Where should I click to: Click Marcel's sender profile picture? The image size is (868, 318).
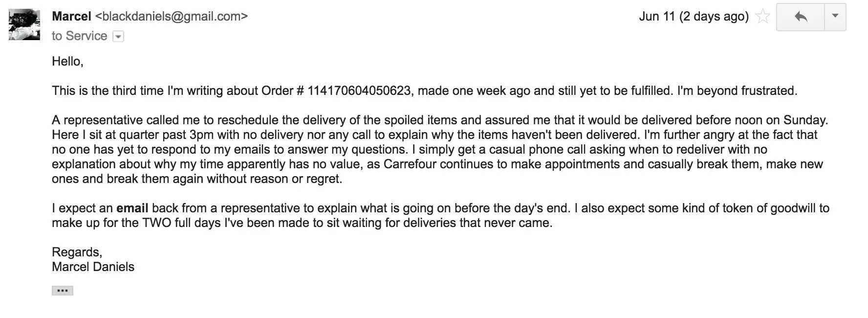[x=24, y=24]
